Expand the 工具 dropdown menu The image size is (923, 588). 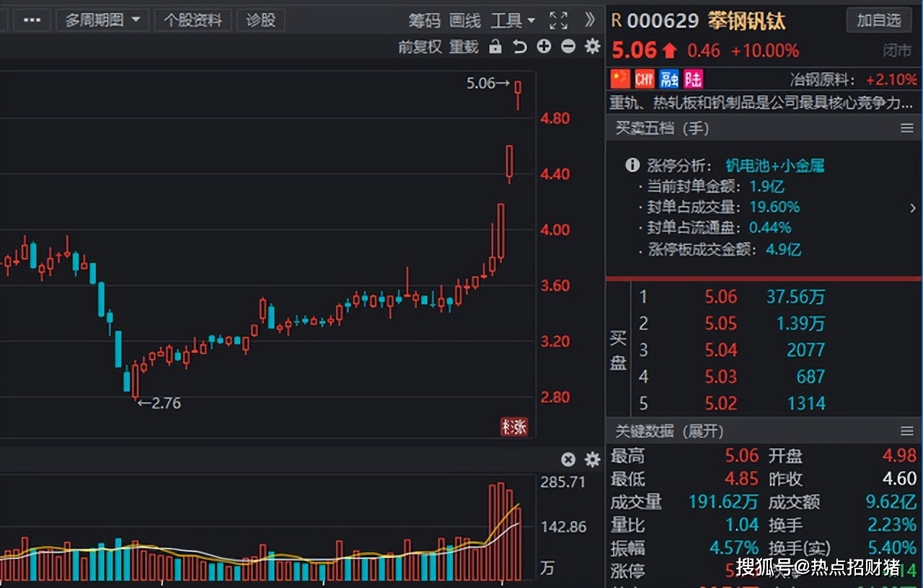click(513, 21)
